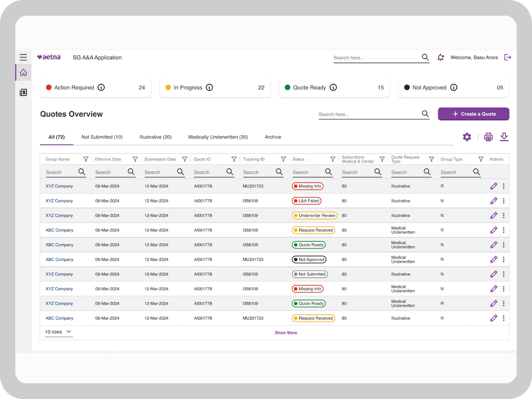Click the Show More link
532x399 pixels.
click(285, 333)
